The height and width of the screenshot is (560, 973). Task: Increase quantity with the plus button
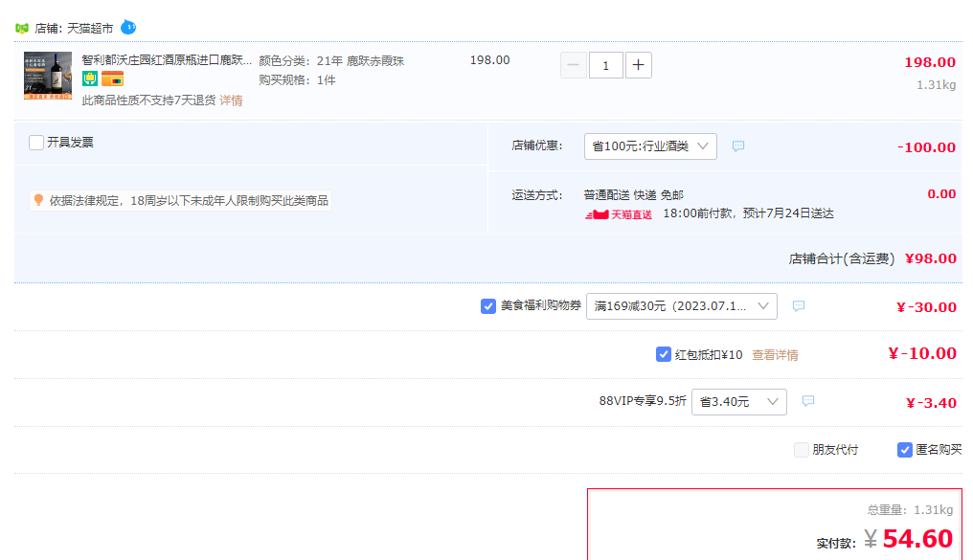[638, 65]
